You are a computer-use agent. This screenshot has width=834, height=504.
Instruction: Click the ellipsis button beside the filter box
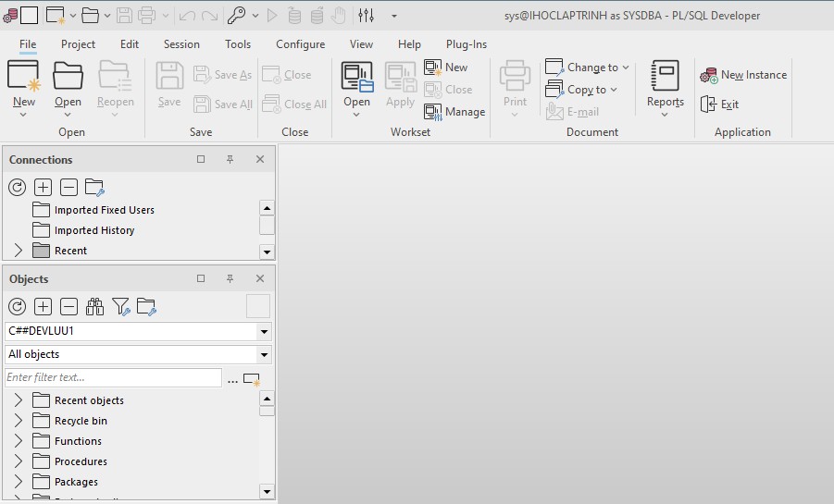pos(232,379)
